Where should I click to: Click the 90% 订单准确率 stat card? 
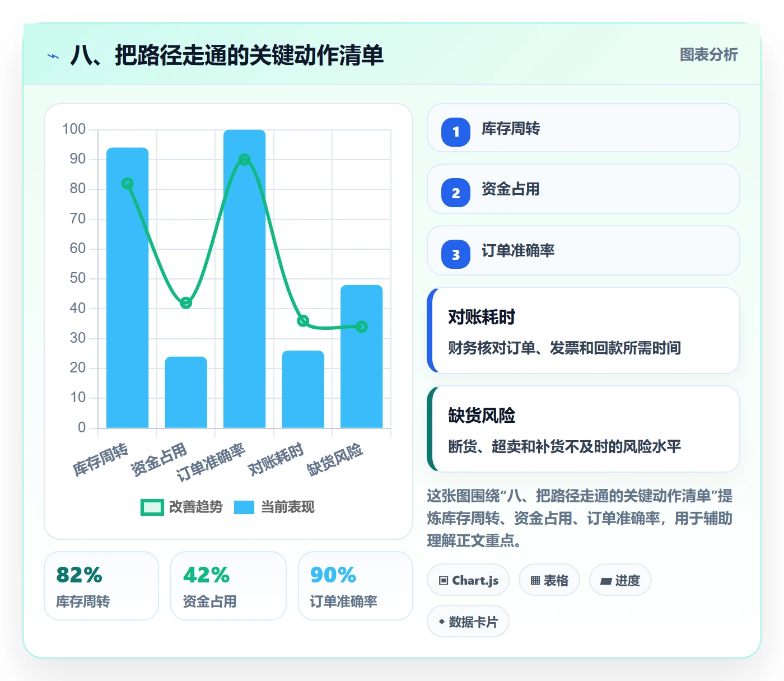356,586
